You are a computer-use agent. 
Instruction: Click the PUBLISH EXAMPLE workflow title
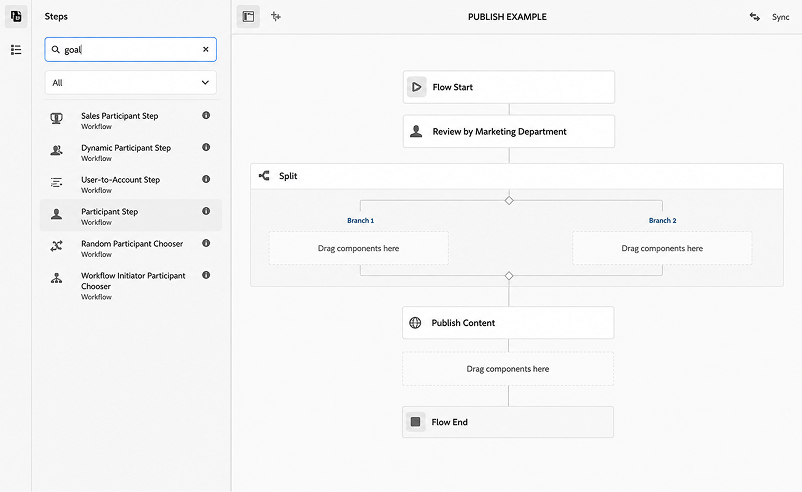(507, 17)
